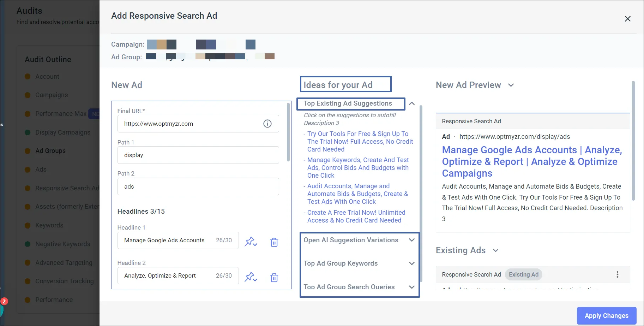Click the preview panel scrollbar

click(633, 141)
